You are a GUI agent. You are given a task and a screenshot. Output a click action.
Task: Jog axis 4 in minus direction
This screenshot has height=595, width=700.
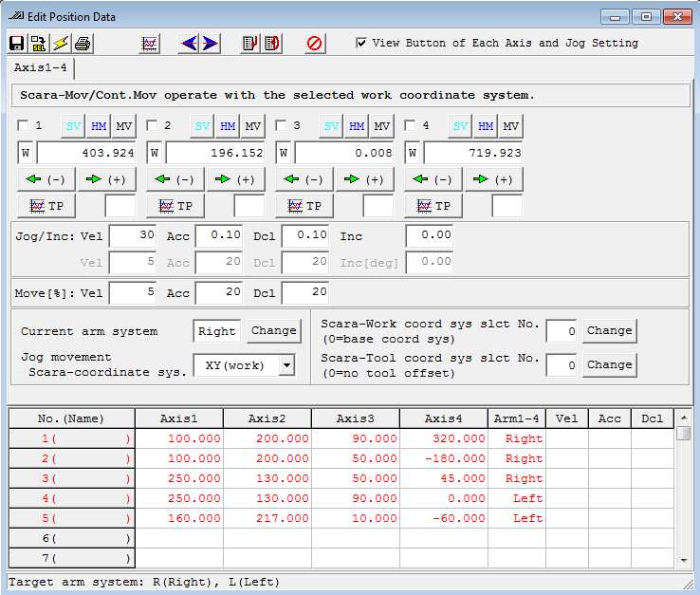click(433, 179)
